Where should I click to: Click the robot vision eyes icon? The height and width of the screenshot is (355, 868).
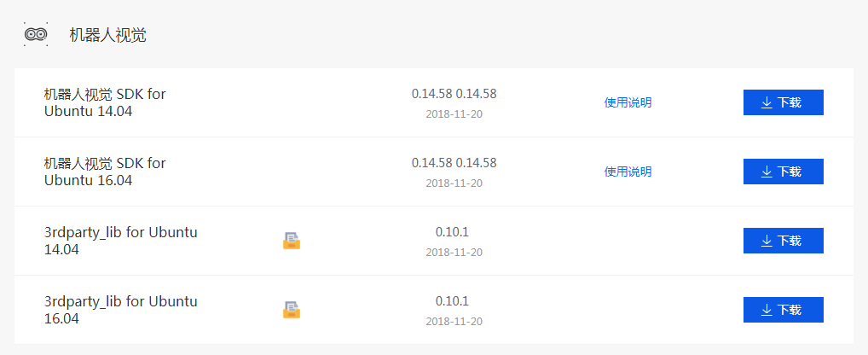coord(36,34)
